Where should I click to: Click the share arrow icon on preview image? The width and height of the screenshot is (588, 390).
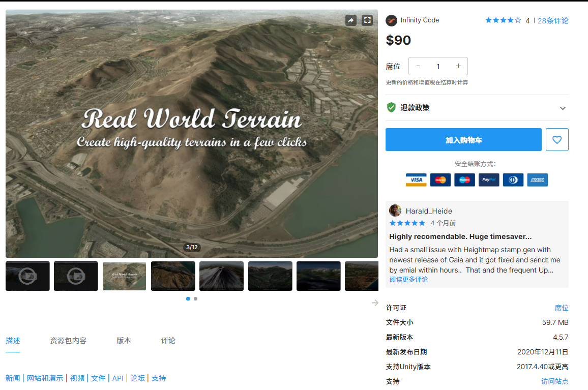click(x=351, y=20)
